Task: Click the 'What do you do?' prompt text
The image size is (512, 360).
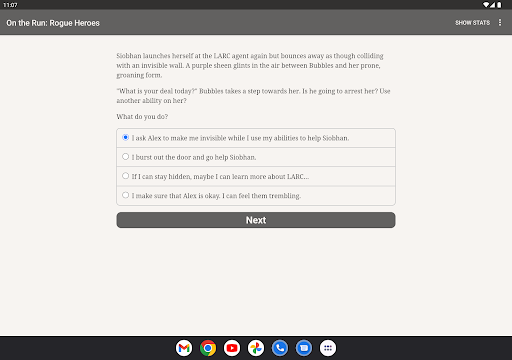Action: point(142,117)
